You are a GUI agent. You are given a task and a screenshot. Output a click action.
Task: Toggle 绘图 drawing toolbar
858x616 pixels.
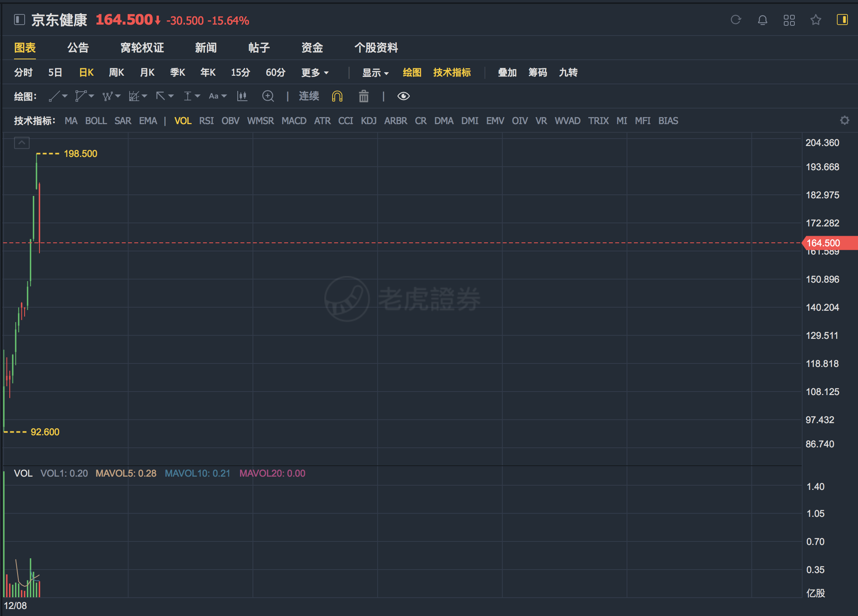[412, 73]
